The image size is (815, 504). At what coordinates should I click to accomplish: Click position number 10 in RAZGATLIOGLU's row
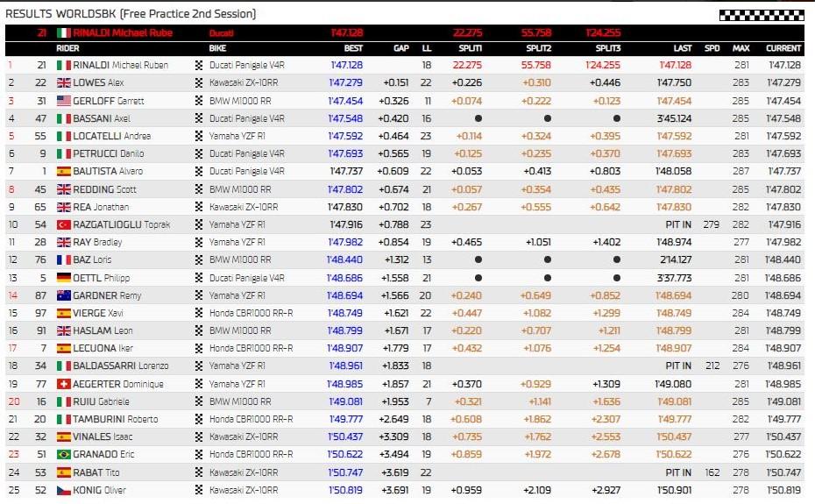tap(13, 224)
